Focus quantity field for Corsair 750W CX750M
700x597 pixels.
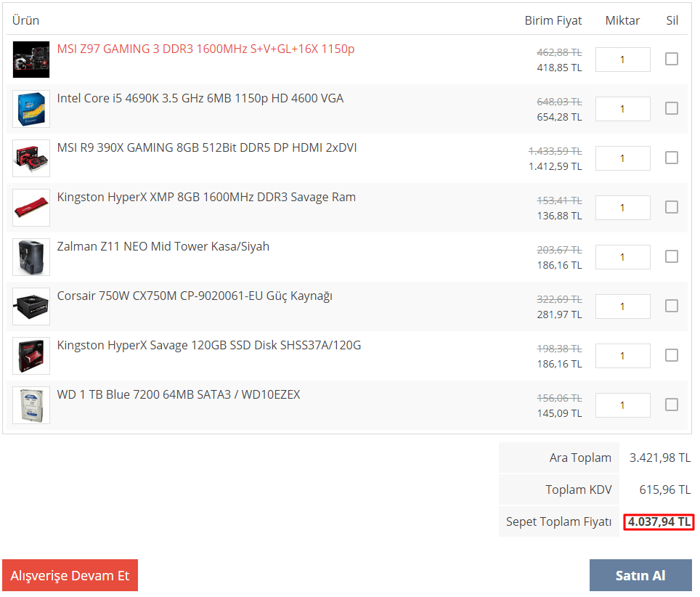pos(623,306)
